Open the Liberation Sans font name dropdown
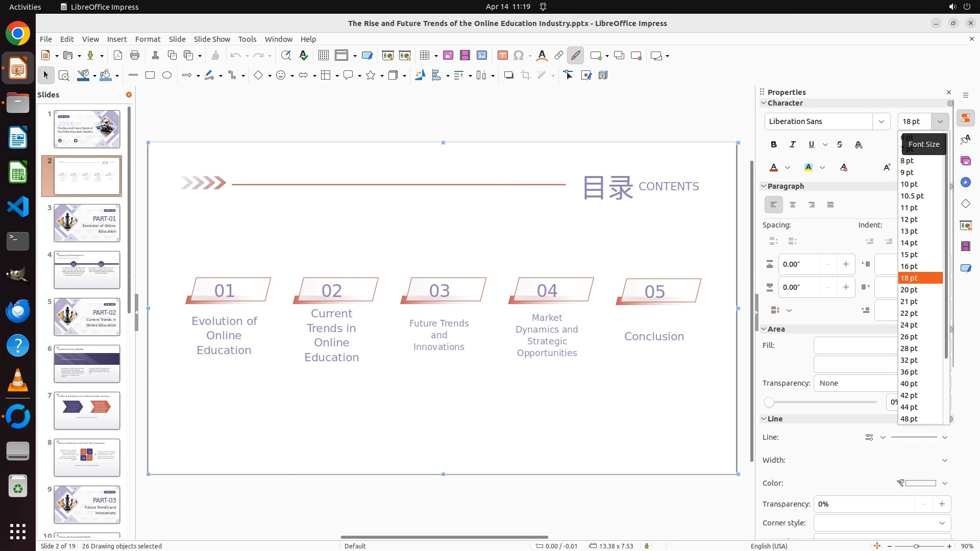Screen dimensions: 980x551 (881, 121)
